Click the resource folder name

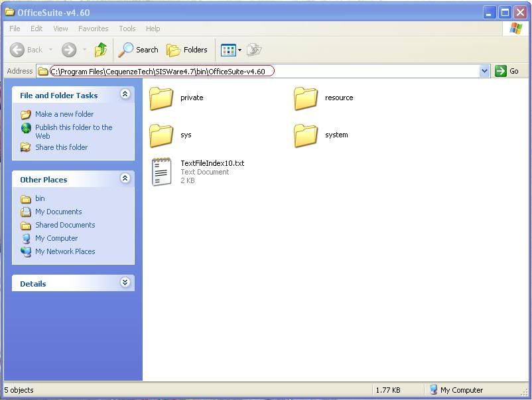[x=339, y=98]
